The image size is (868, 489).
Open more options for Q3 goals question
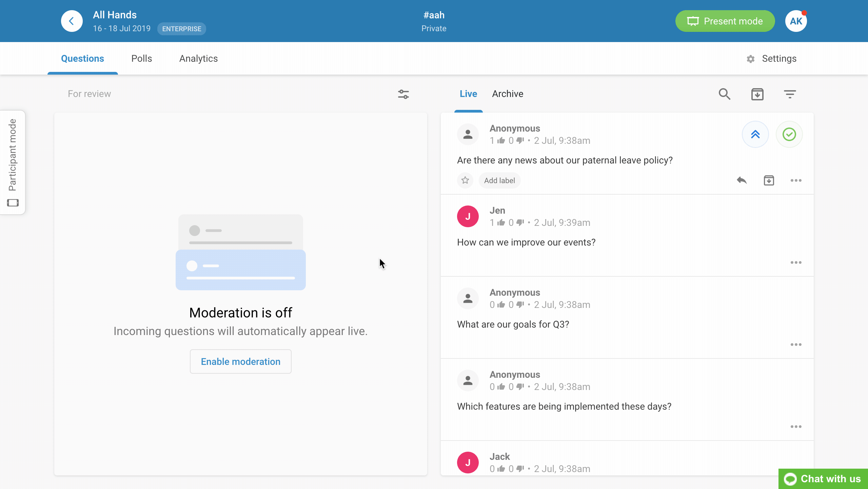pos(796,345)
